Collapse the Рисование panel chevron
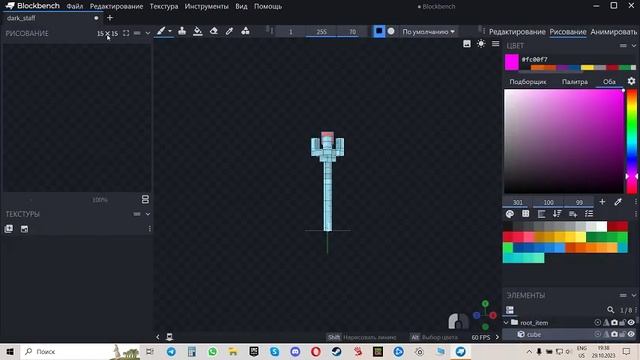The image size is (640, 360). coord(148,33)
